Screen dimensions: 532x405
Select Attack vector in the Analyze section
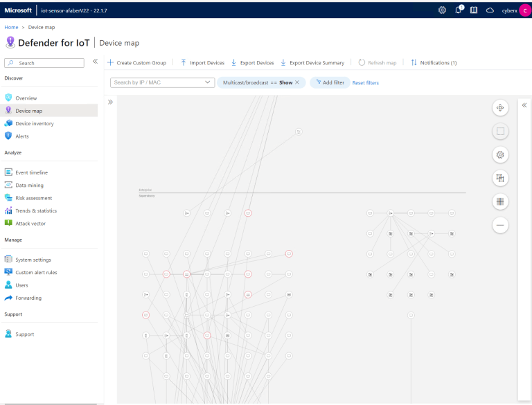[x=30, y=224]
